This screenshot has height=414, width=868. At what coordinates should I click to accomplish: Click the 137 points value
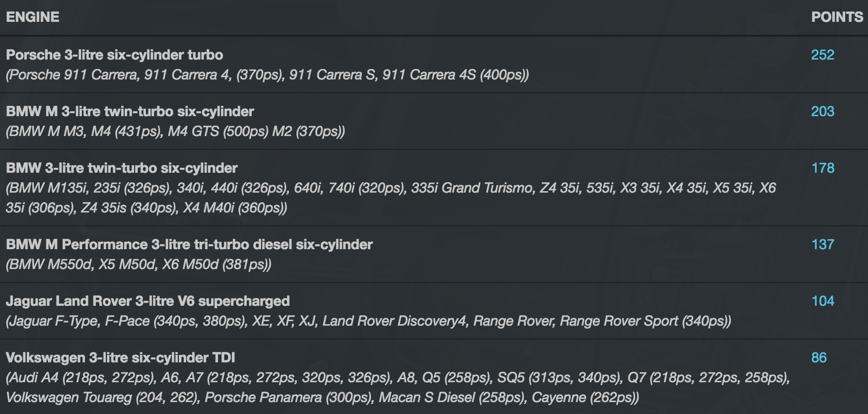click(822, 244)
